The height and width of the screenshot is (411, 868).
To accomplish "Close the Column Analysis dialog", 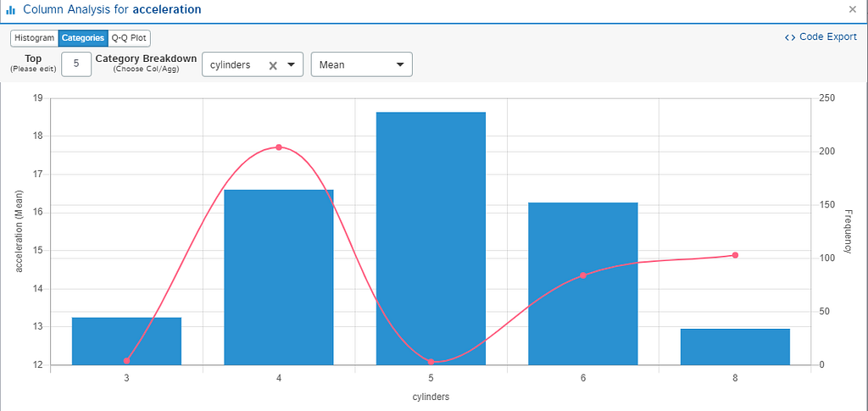I will [853, 8].
